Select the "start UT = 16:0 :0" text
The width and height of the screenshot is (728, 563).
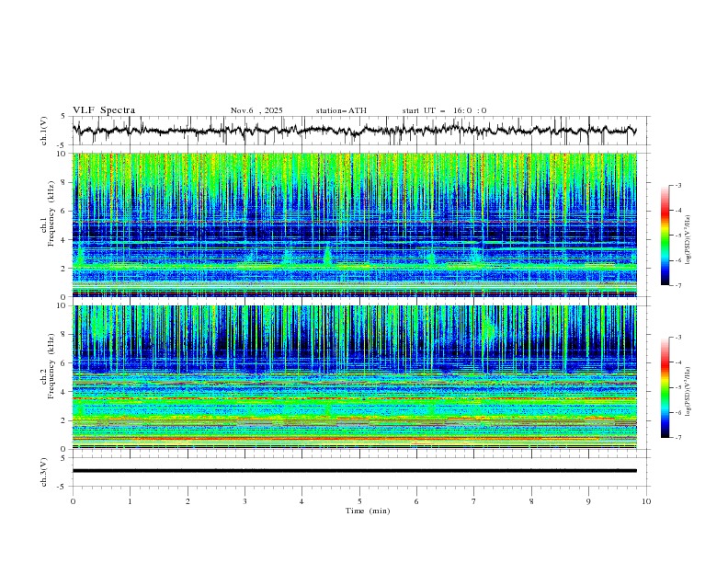pos(444,110)
